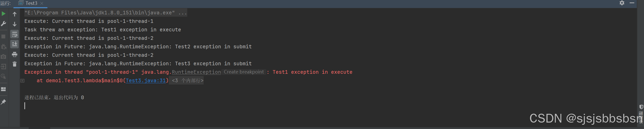Click the restore layout icon in sidebar
This screenshot has height=129, width=644.
coord(4,89)
